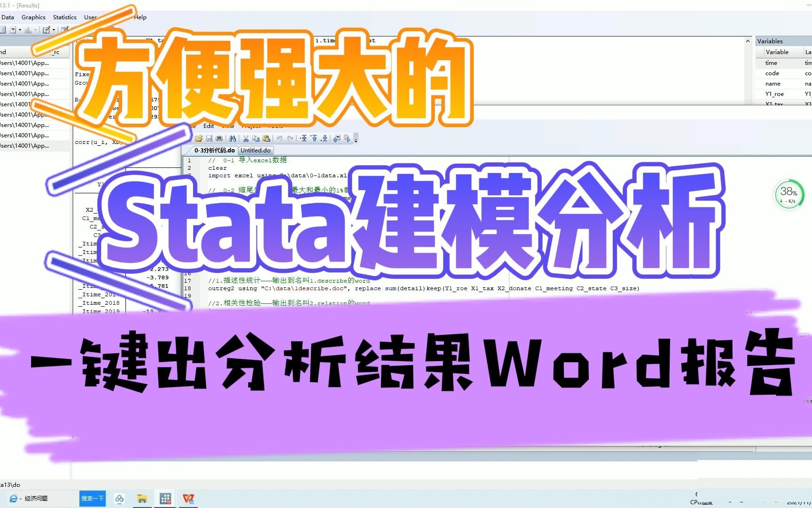
Task: Open the Graphics menu
Action: tap(33, 17)
